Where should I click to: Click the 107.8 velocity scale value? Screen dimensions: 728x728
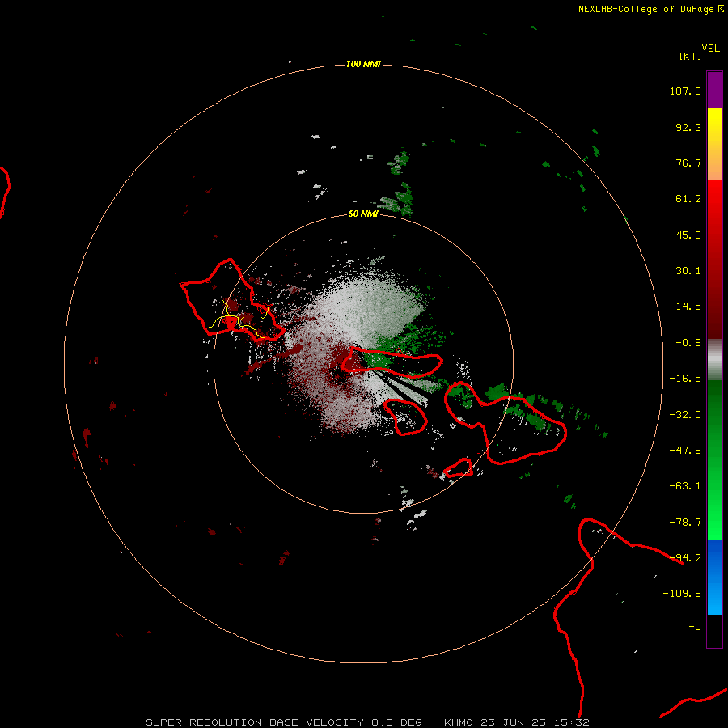pos(685,91)
